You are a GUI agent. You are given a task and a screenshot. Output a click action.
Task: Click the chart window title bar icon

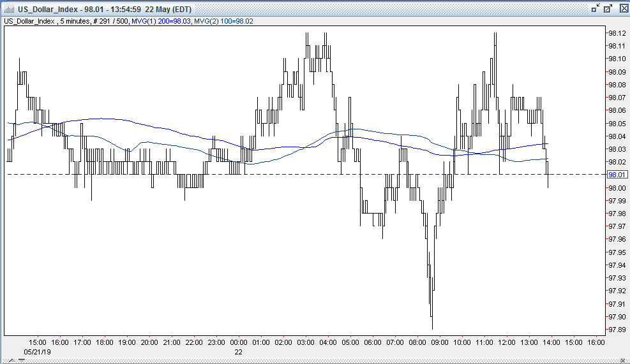pyautogui.click(x=9, y=9)
